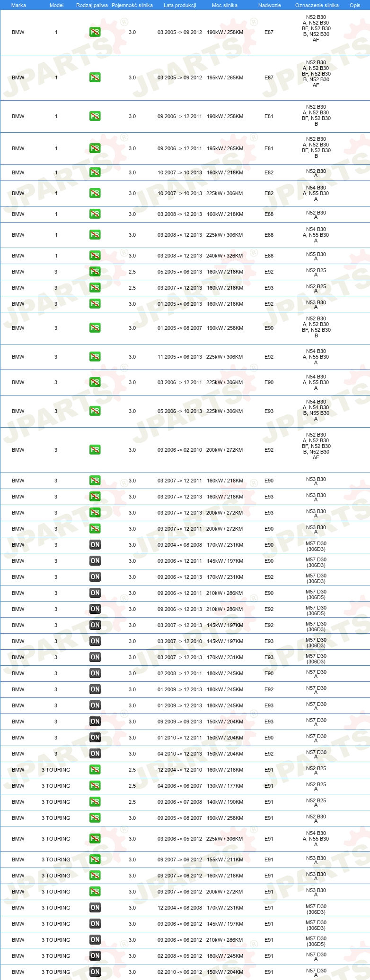Image resolution: width=370 pixels, height=980 pixels.
Task: Click diesel ON icon for BMW 3 09.2004 E90 row
Action: pos(95,545)
